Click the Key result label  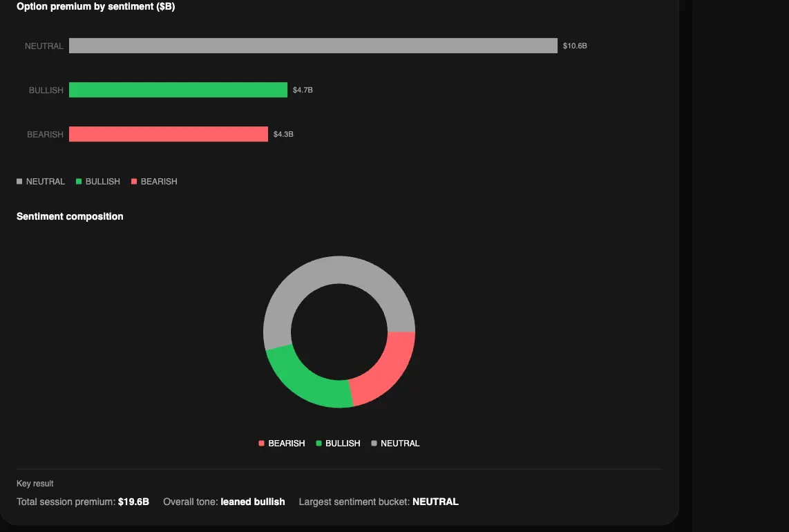[x=35, y=484]
